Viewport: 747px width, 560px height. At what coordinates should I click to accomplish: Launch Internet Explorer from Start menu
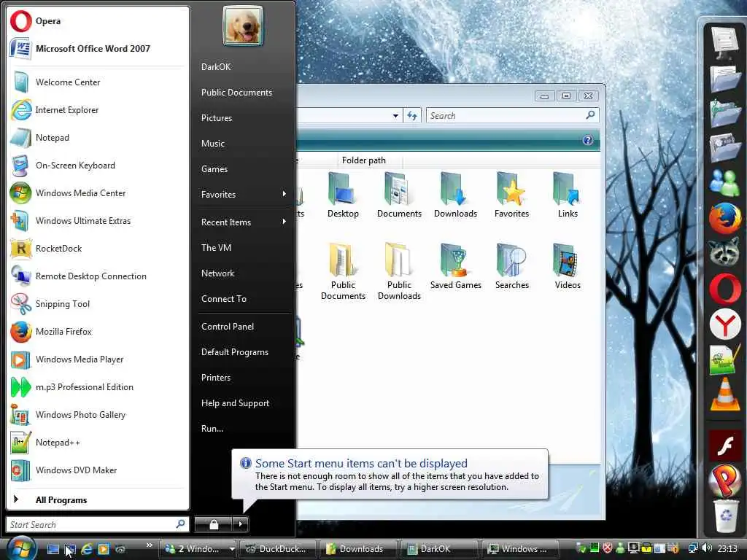click(97, 110)
